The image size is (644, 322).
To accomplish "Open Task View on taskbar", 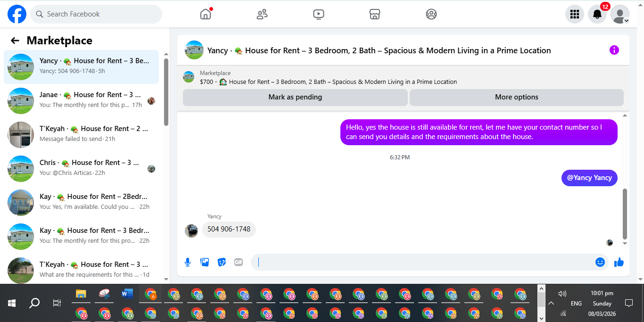I will [x=57, y=303].
